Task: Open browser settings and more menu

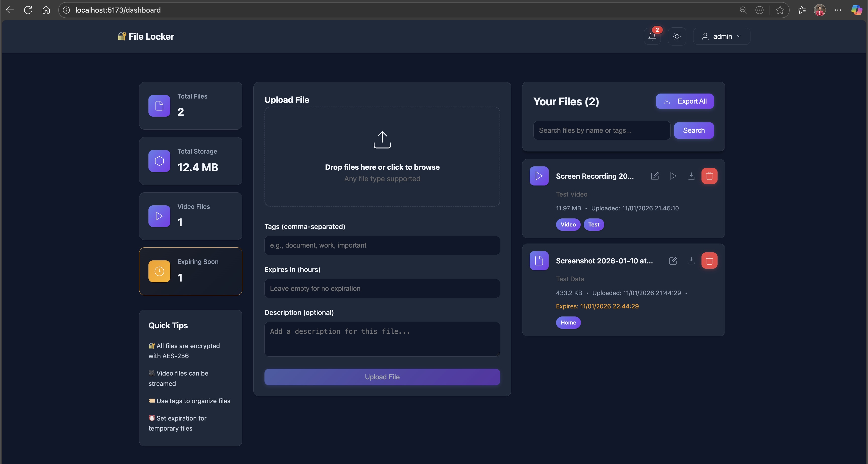Action: (838, 10)
